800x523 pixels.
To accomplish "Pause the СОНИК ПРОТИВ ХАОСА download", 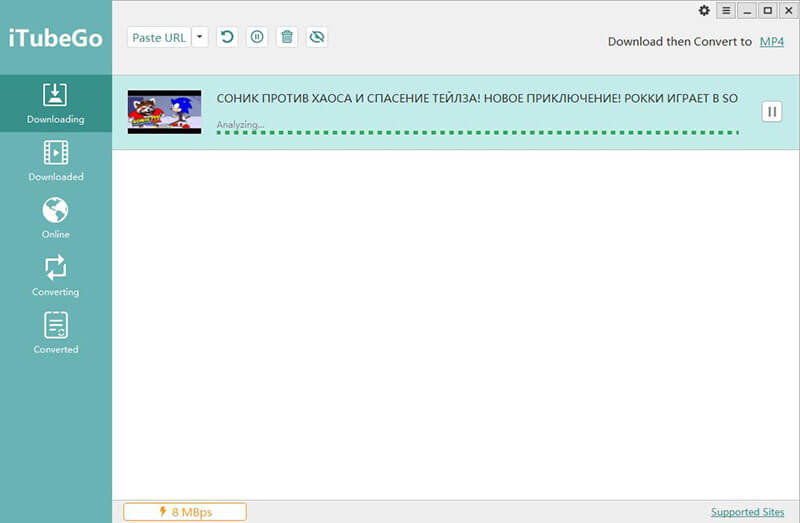I will [772, 112].
